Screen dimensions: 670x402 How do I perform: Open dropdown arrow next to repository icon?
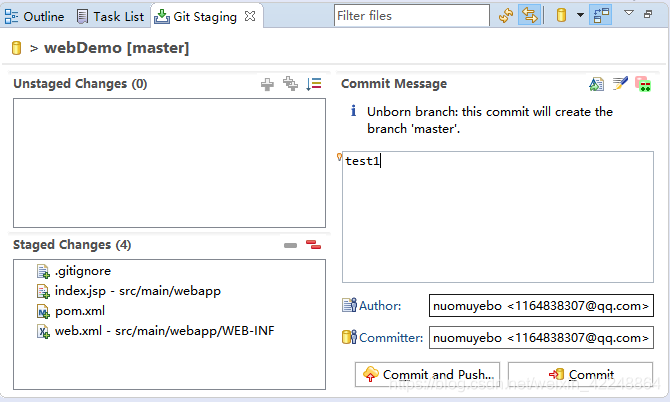580,15
